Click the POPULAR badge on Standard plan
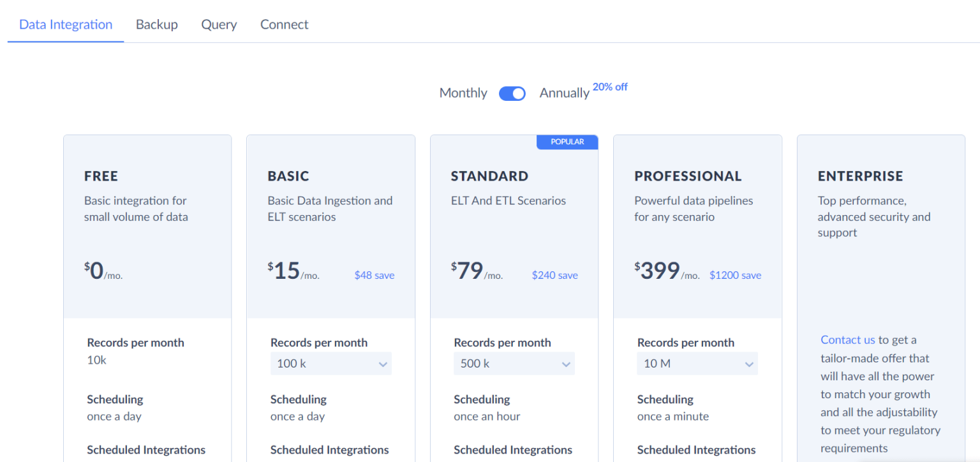Viewport: 980px width, 462px height. [x=567, y=142]
